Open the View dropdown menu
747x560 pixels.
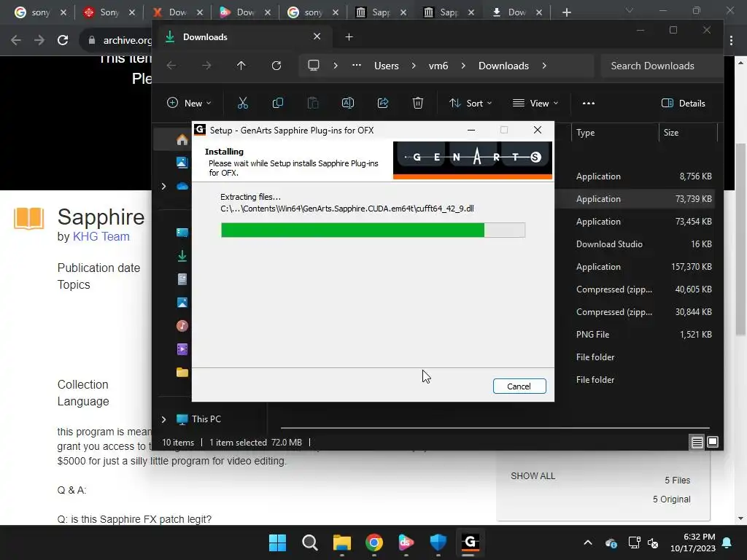click(535, 103)
